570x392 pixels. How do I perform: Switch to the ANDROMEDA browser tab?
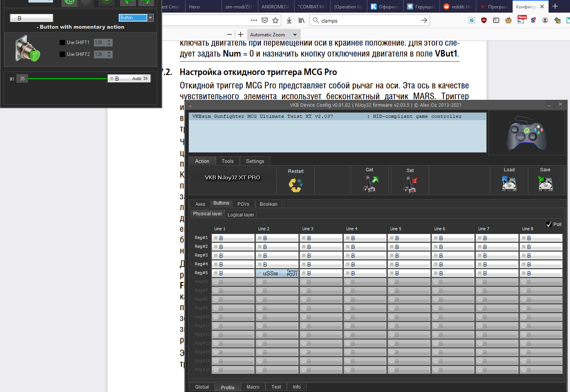[275, 7]
